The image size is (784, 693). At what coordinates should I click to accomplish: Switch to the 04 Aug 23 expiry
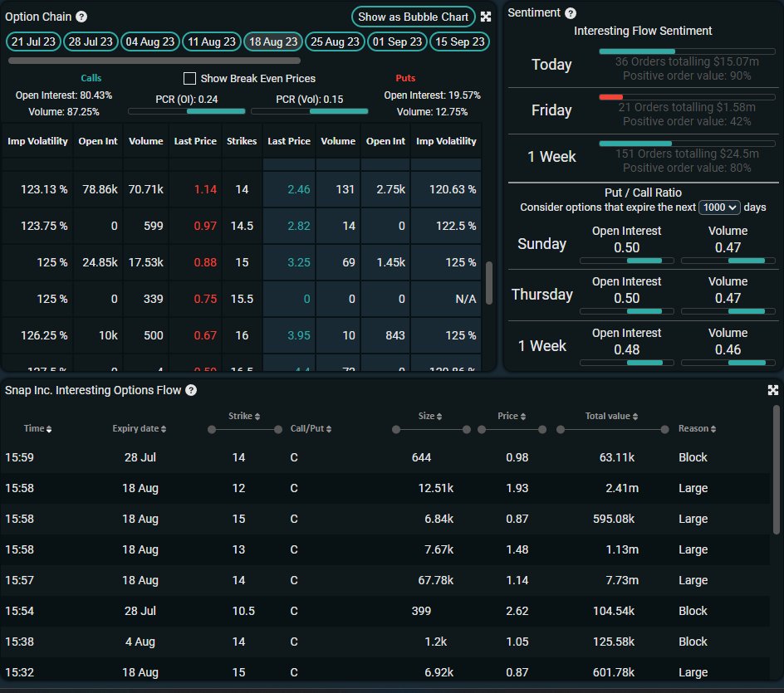pos(150,41)
